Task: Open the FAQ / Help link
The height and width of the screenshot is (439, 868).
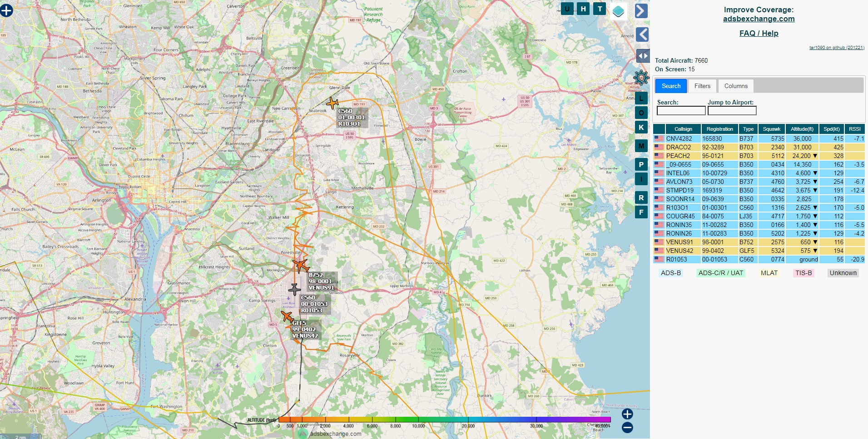Action: point(759,33)
